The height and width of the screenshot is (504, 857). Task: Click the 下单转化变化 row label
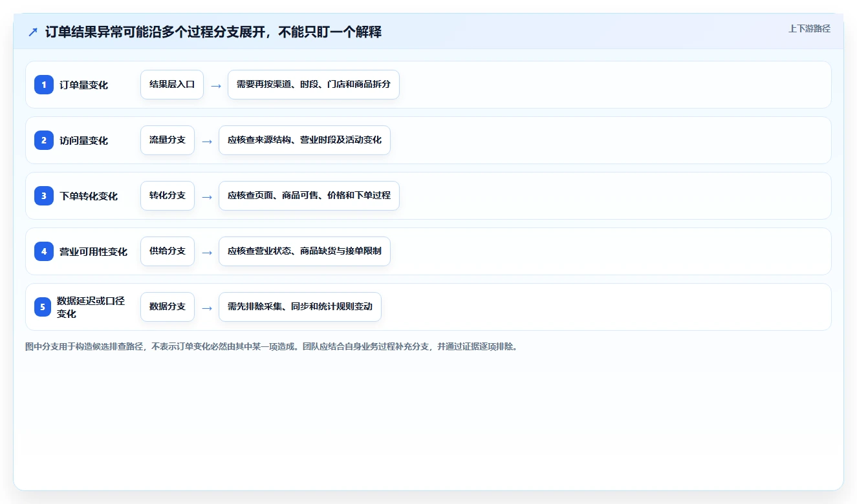click(89, 196)
